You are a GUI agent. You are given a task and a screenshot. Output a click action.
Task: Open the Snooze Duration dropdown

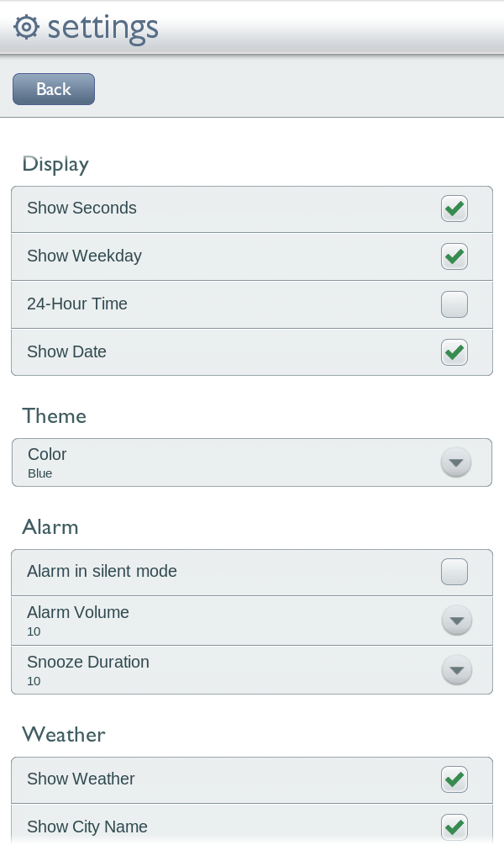457,670
